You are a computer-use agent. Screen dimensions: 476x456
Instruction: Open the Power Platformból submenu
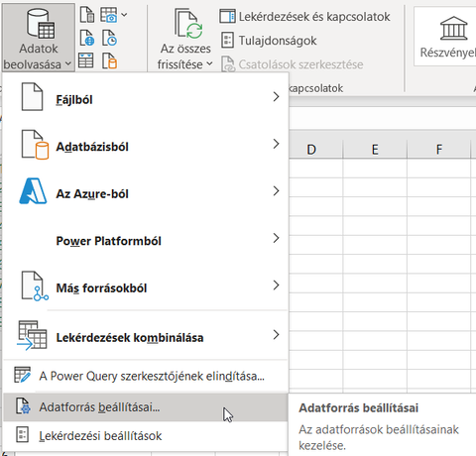(x=146, y=239)
